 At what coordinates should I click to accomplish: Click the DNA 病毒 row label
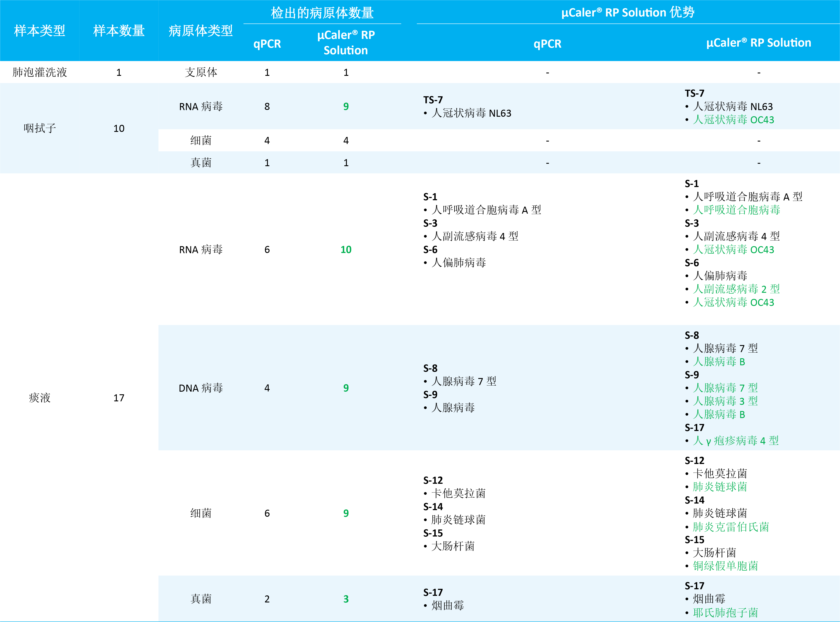click(x=201, y=388)
